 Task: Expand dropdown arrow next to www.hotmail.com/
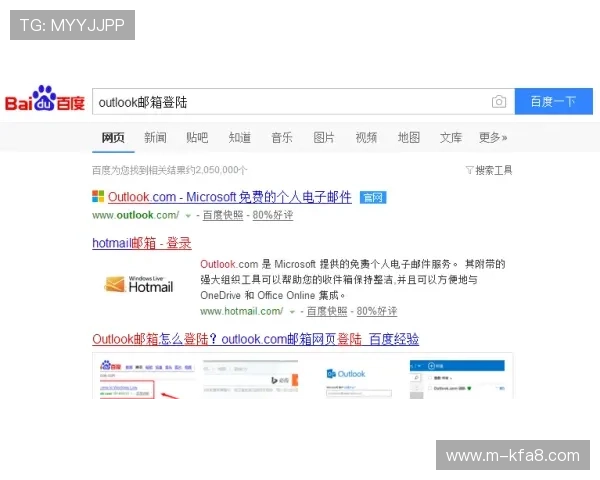coord(292,312)
